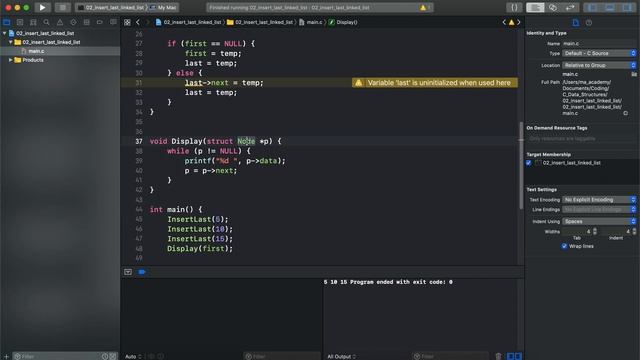Open the Breakpoint navigator
The image size is (640, 360).
click(x=100, y=22)
